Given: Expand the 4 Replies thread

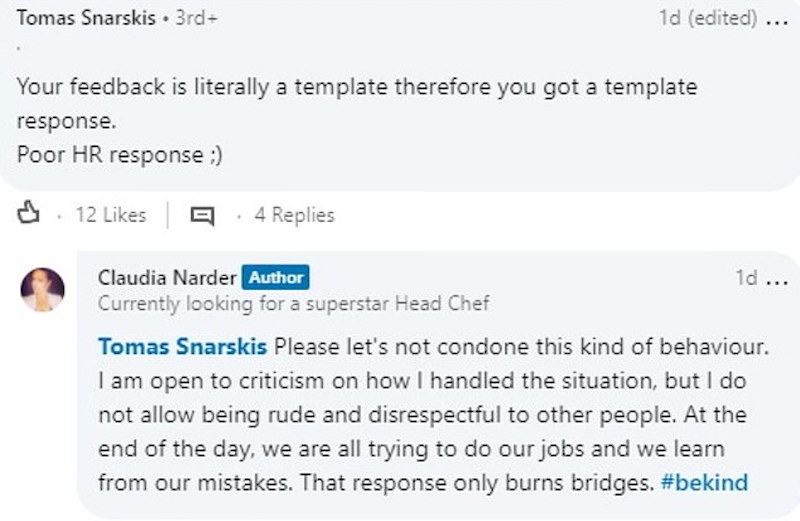Looking at the screenshot, I should click(294, 215).
